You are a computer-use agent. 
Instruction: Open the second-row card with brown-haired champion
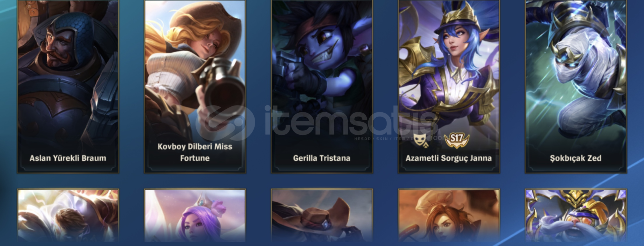click(x=68, y=215)
